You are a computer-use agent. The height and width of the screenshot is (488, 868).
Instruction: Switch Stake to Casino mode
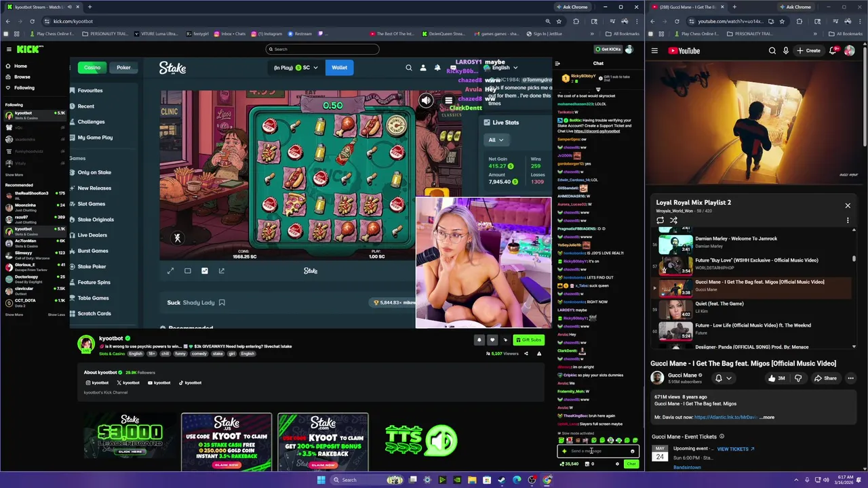tap(92, 68)
